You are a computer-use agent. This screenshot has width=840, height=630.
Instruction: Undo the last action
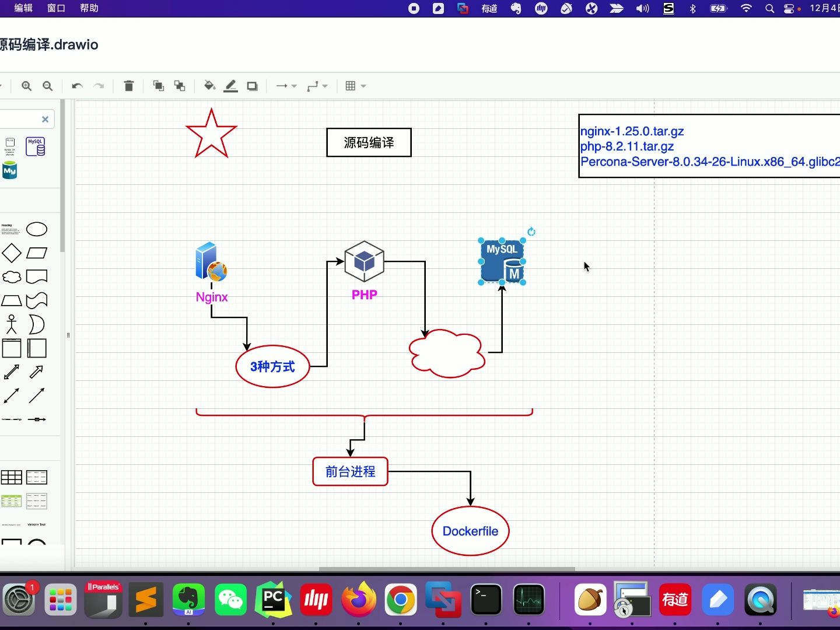click(x=77, y=86)
